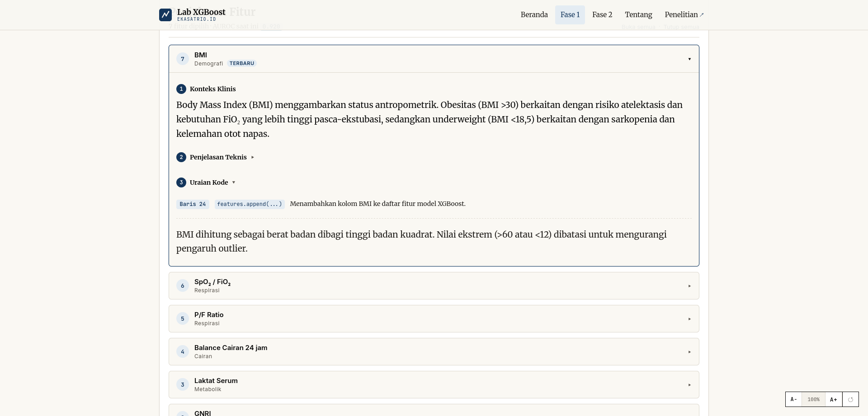Click the Lab XGBoost chart logo icon
This screenshot has width=868, height=416.
coord(165,15)
